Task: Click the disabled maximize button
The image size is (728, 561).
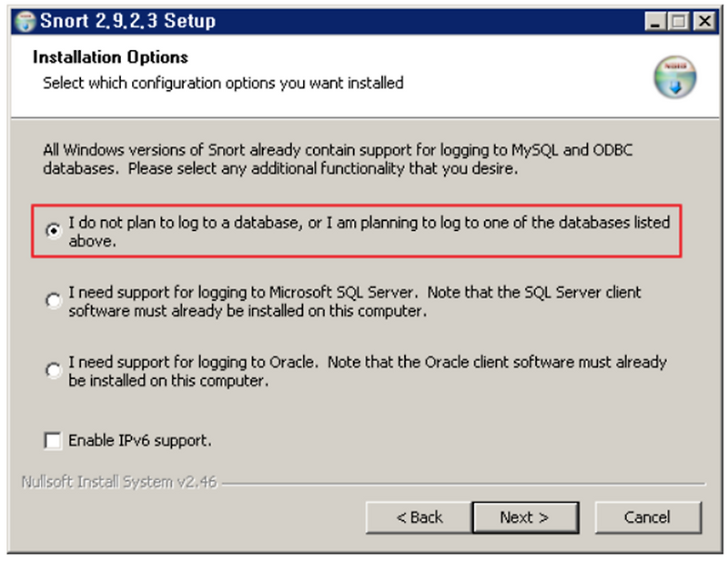Action: [x=679, y=21]
